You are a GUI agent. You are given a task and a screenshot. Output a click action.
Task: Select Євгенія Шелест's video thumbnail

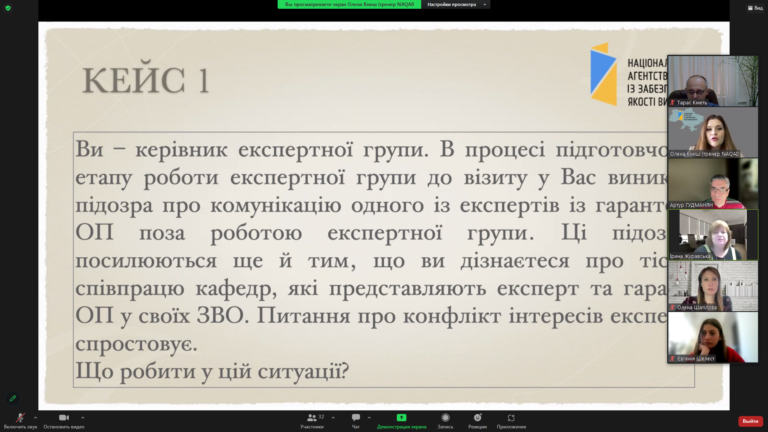tap(713, 338)
